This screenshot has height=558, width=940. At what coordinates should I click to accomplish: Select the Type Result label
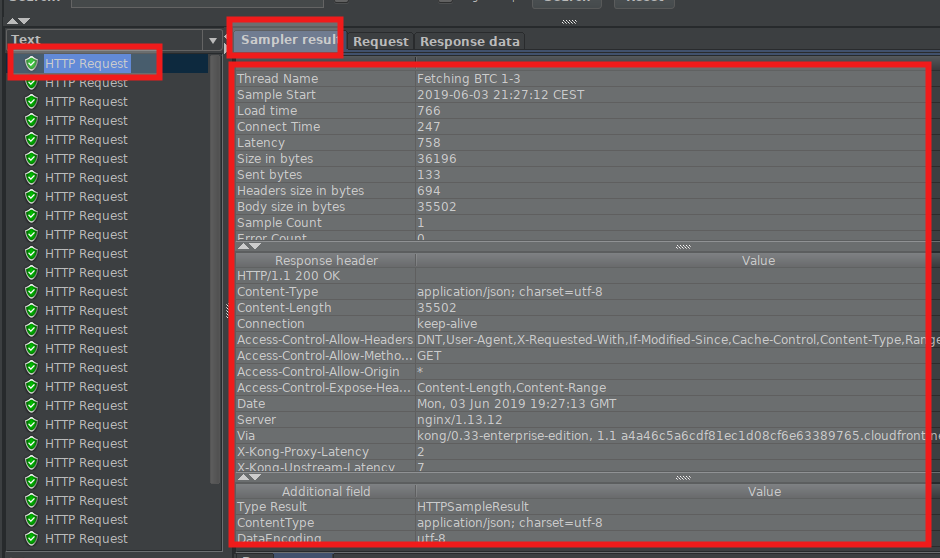point(272,507)
